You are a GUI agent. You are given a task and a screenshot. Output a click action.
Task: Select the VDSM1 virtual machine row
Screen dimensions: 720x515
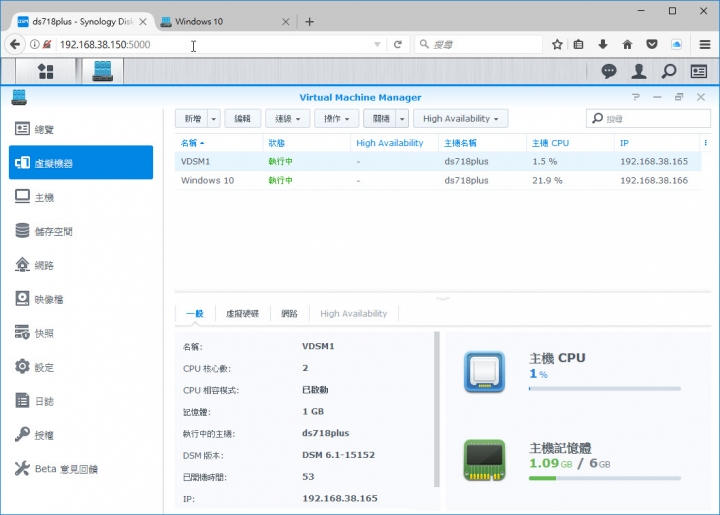tap(438, 162)
